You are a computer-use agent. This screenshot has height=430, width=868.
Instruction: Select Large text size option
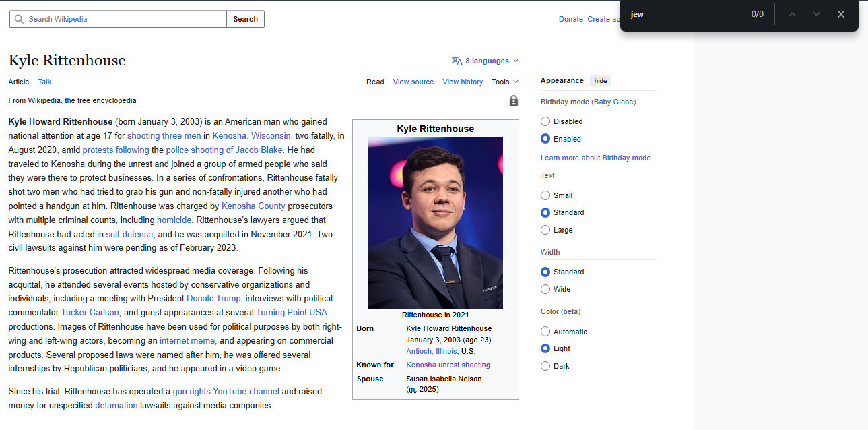[545, 230]
